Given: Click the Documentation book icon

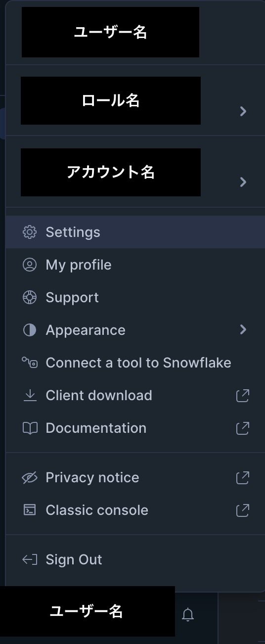Looking at the screenshot, I should pyautogui.click(x=30, y=428).
